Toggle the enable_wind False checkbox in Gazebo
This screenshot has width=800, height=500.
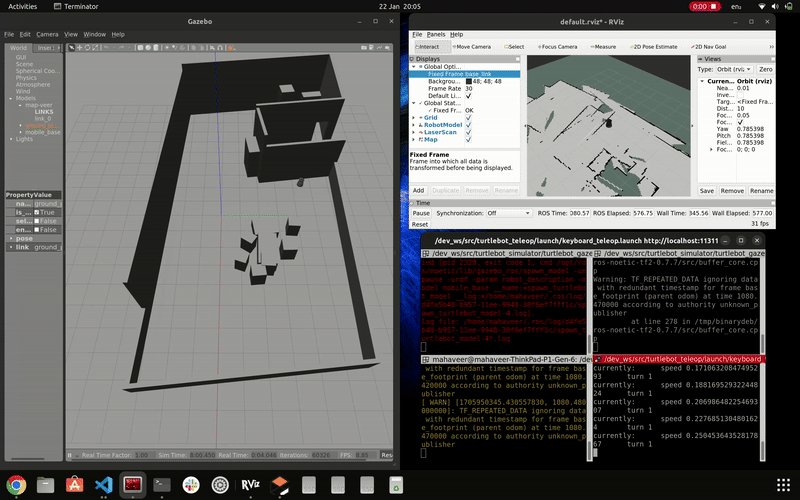point(37,230)
